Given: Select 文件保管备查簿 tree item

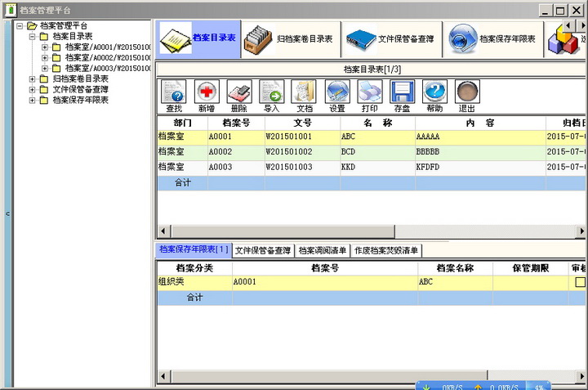Looking at the screenshot, I should pyautogui.click(x=80, y=89).
